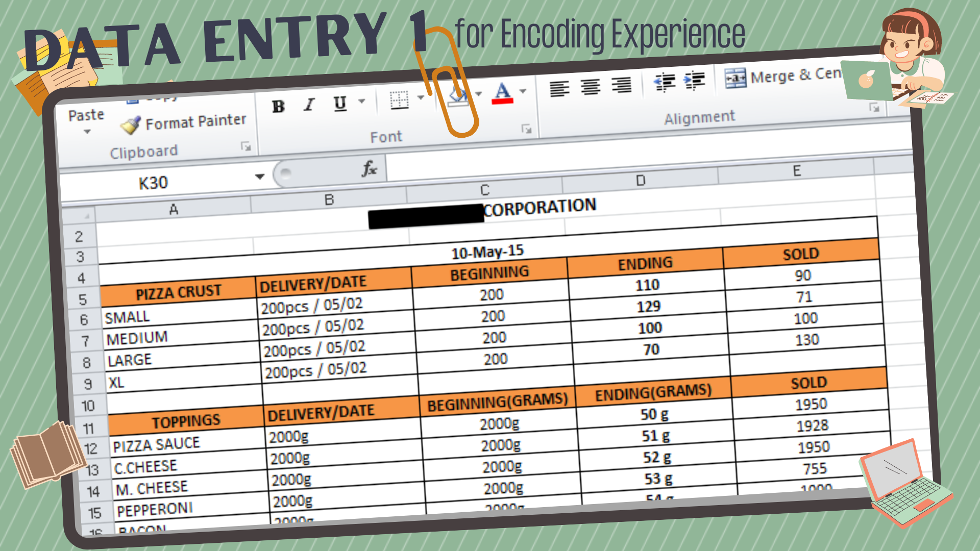Increase indent in the Alignment group
The height and width of the screenshot is (551, 980).
point(694,81)
